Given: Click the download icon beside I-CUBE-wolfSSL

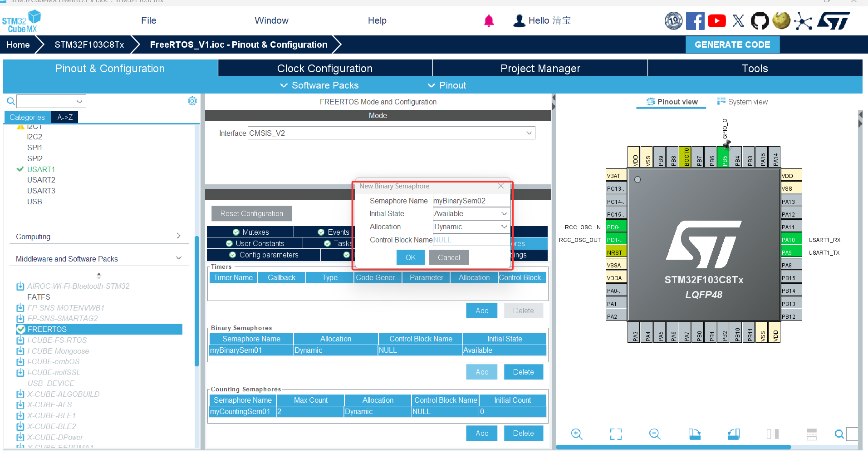Looking at the screenshot, I should 20,372.
